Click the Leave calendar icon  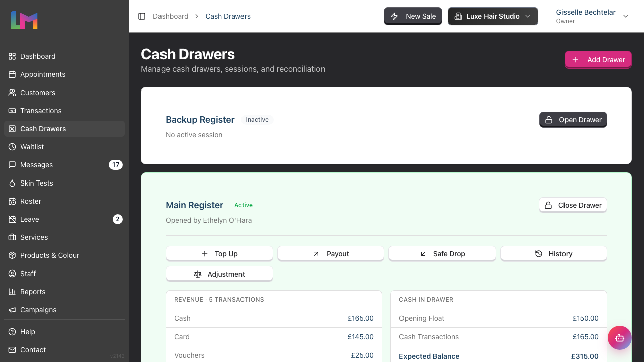coord(12,219)
